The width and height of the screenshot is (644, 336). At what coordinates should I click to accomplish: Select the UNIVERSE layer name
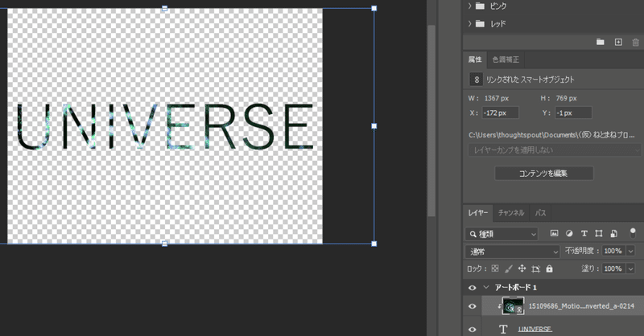535,329
